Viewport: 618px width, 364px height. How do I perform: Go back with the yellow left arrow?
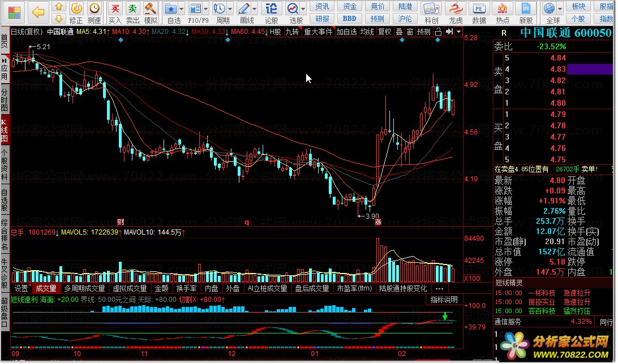point(38,12)
